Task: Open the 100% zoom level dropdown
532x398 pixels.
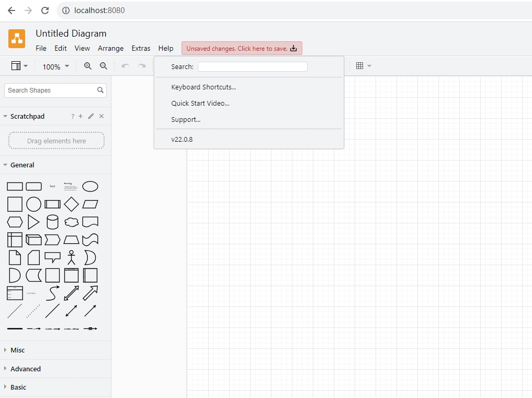Action: tap(55, 66)
